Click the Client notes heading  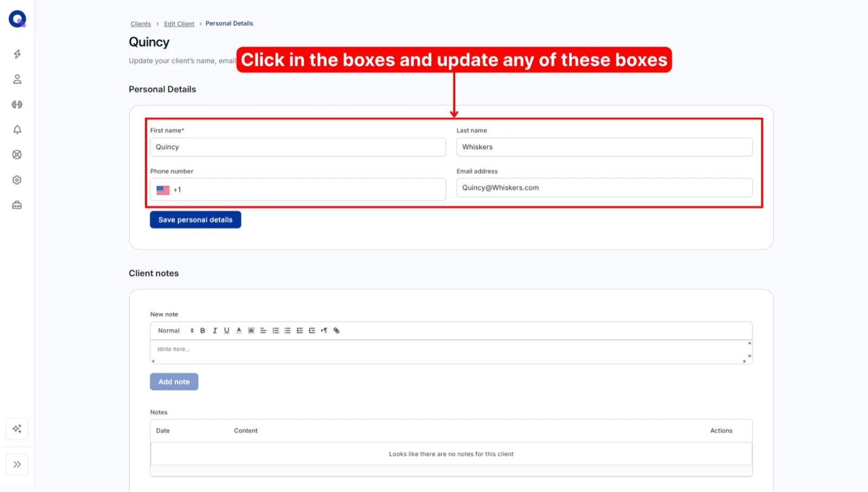click(x=154, y=273)
